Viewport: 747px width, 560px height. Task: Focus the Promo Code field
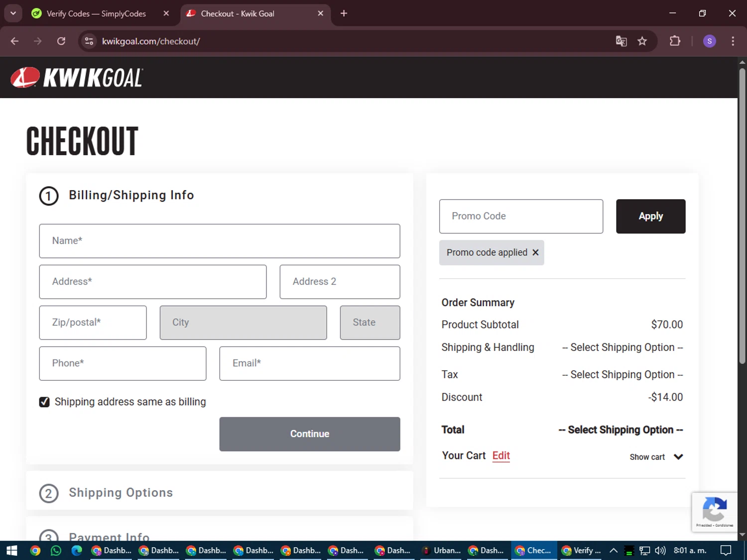521,217
